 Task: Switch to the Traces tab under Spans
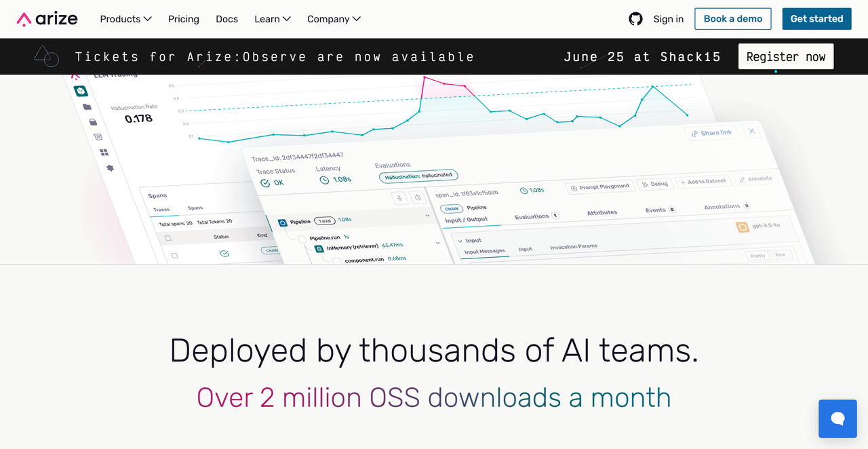click(x=161, y=210)
